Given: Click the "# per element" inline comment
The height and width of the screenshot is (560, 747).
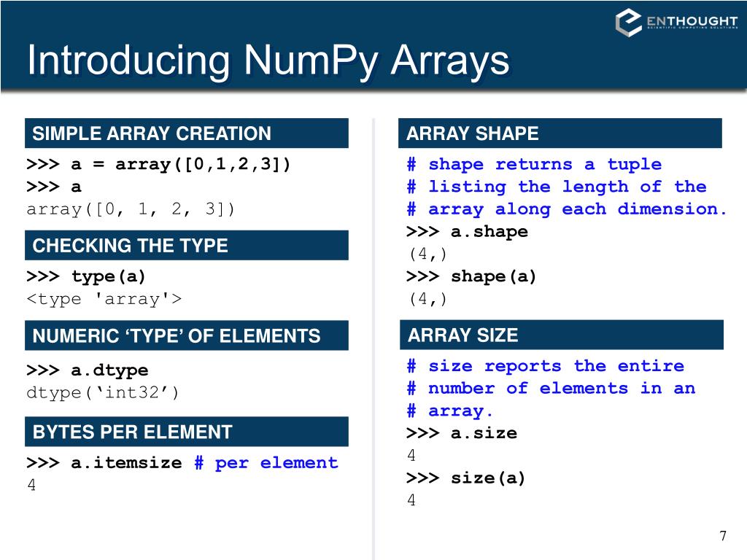Looking at the screenshot, I should coord(266,462).
